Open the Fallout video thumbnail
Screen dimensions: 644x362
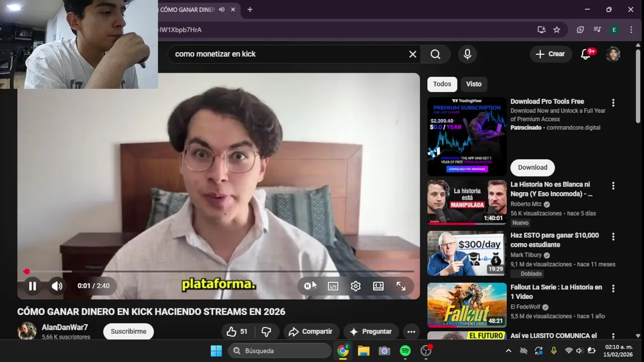click(467, 305)
